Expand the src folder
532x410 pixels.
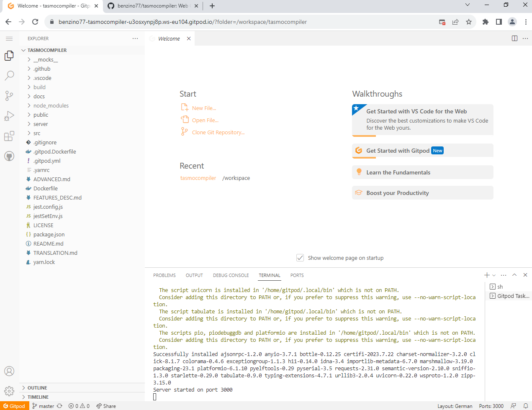pos(82,133)
